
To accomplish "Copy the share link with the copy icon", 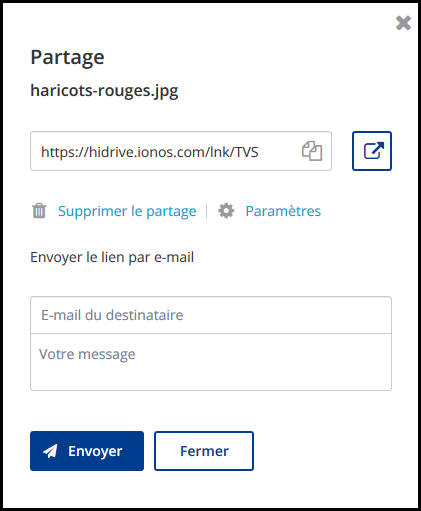I will (x=312, y=151).
